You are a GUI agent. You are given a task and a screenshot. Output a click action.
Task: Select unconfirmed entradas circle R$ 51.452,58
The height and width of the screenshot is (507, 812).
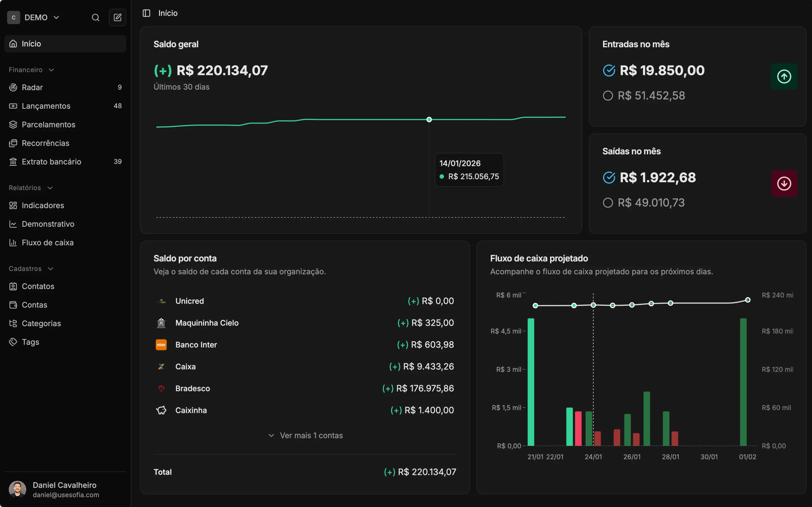(x=608, y=95)
